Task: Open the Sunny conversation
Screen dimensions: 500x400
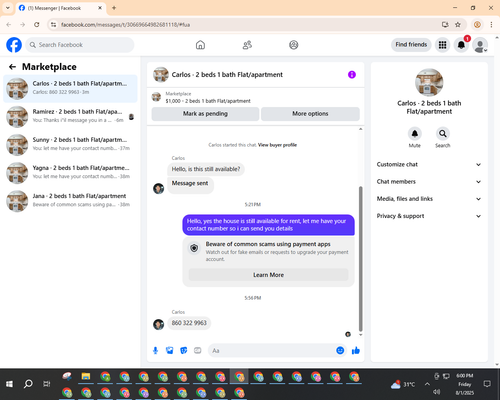Action: pos(70,145)
